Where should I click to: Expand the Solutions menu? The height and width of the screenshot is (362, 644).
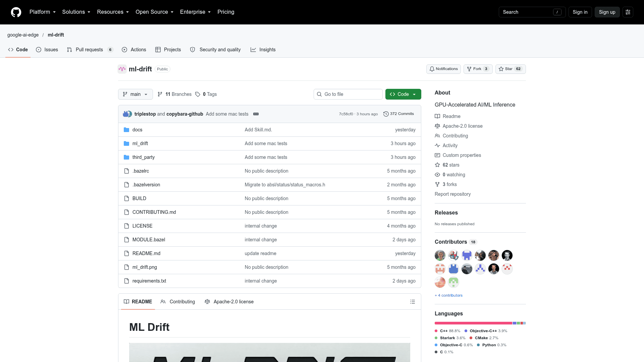[76, 12]
